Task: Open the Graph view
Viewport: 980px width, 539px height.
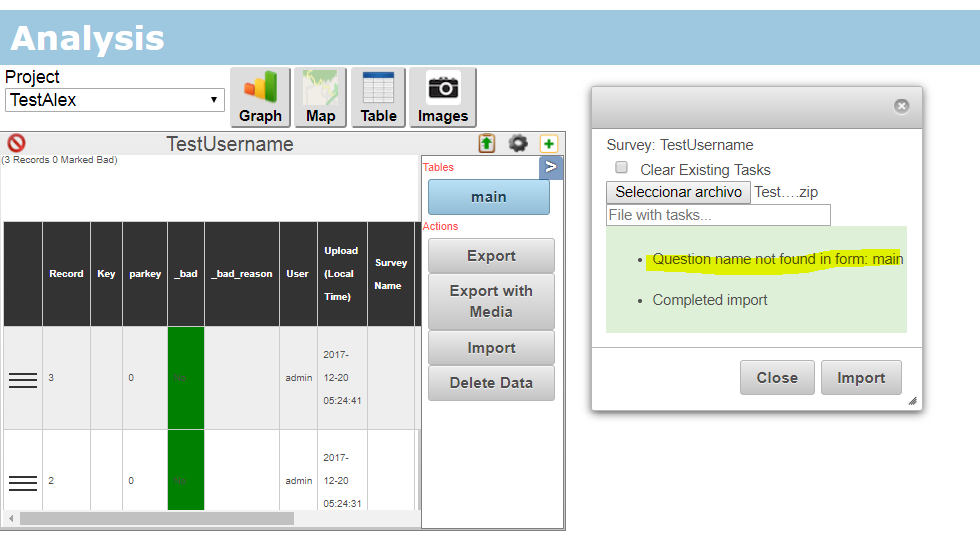Action: point(260,98)
